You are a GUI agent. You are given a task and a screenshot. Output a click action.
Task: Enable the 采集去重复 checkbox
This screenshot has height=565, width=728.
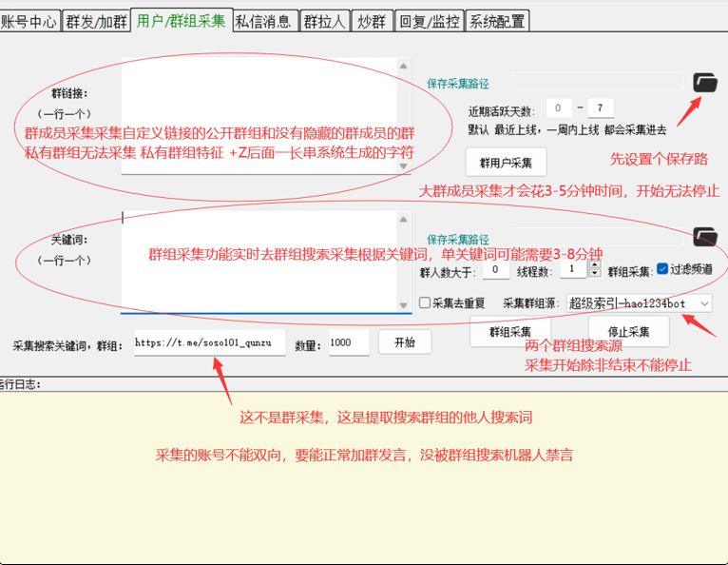point(426,302)
